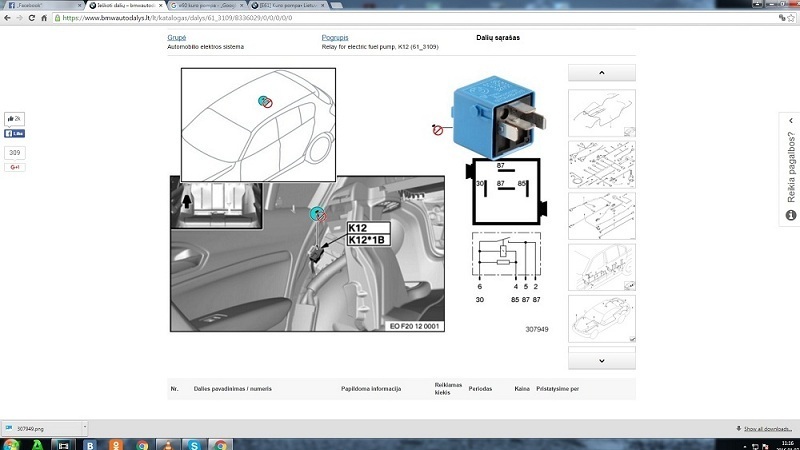Select the first diagram thumbnail in the right list
800x450 pixels.
click(601, 112)
